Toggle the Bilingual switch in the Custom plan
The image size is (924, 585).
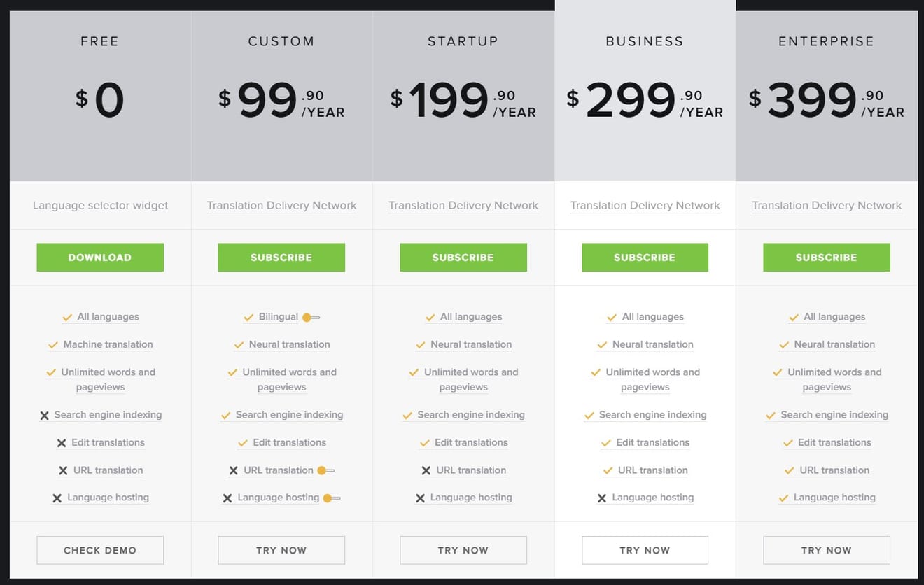point(311,317)
